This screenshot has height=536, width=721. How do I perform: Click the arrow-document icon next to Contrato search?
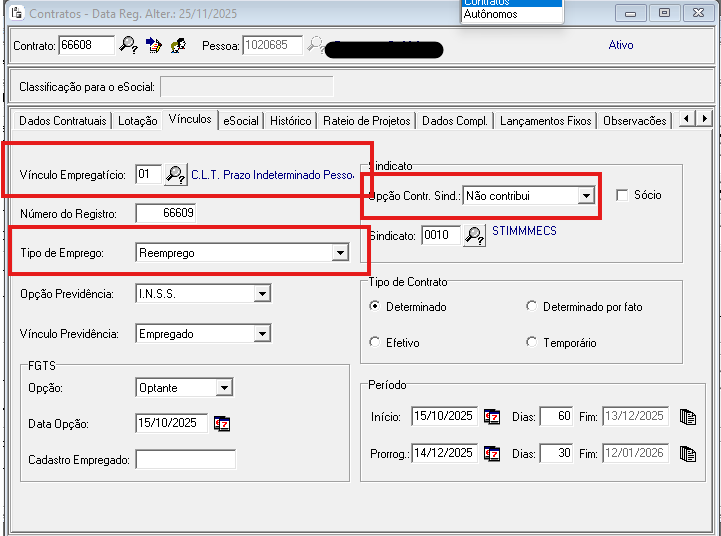click(153, 45)
